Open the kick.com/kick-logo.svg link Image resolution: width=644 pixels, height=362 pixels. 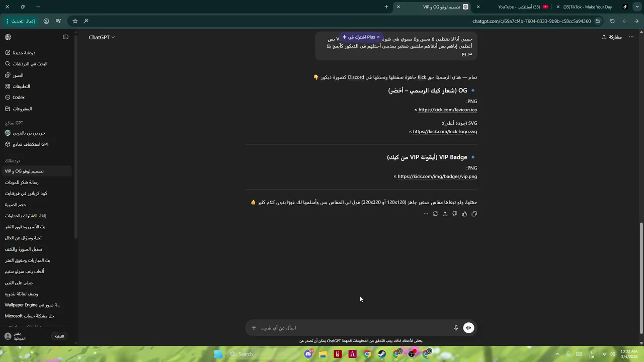pyautogui.click(x=445, y=132)
